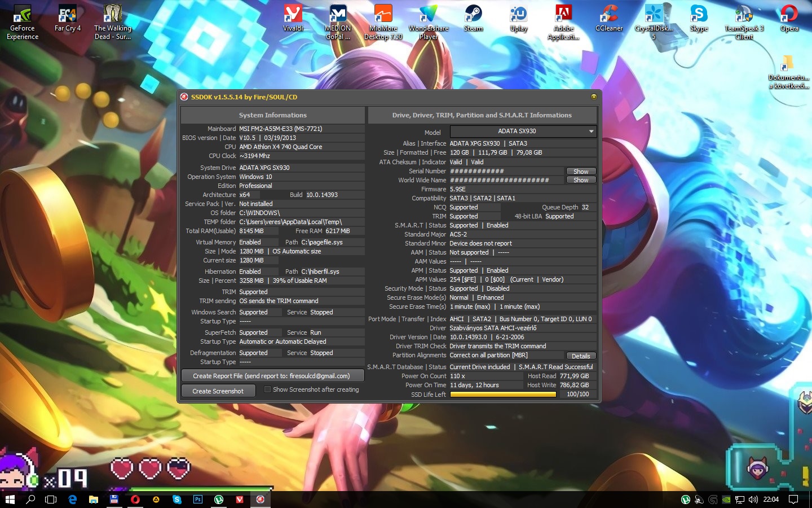Select MEDION GoPal desktop shortcut

click(x=338, y=23)
